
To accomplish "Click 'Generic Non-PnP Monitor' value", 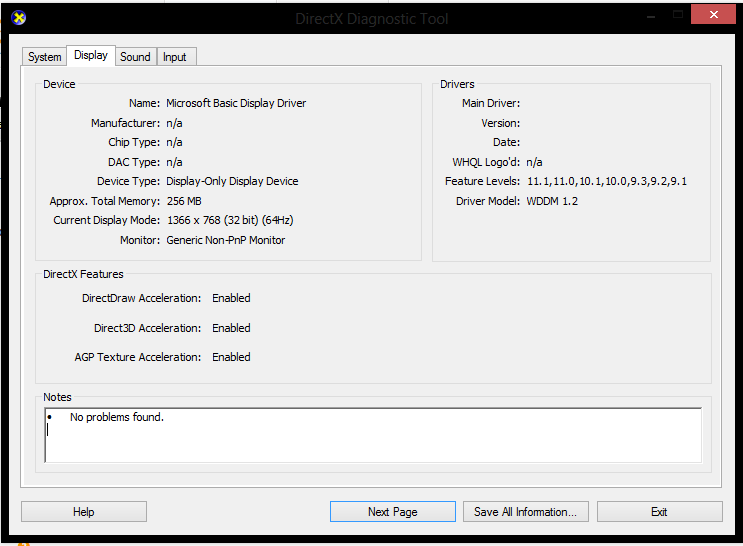I will click(x=226, y=240).
